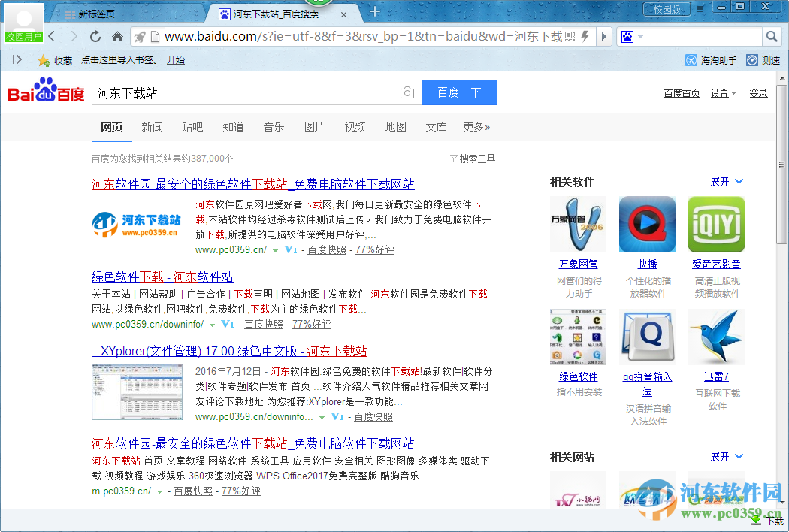
Task: Click the camera image-search icon
Action: tap(407, 92)
